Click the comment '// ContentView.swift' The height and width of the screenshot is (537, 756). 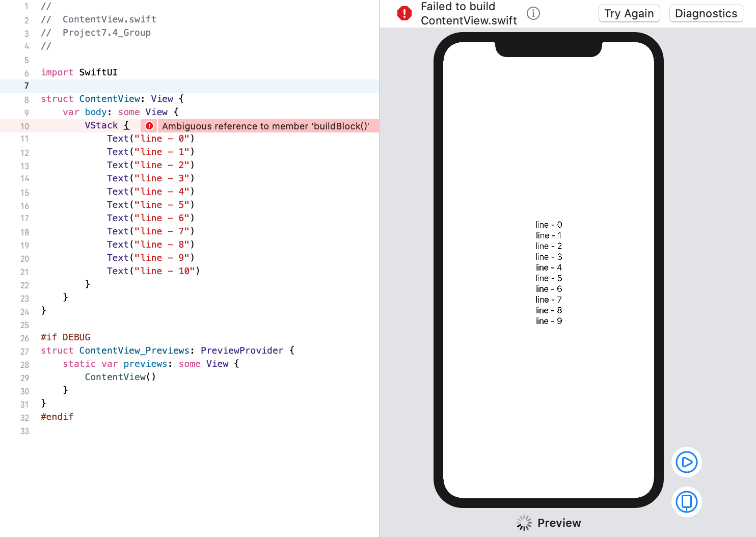pyautogui.click(x=98, y=19)
